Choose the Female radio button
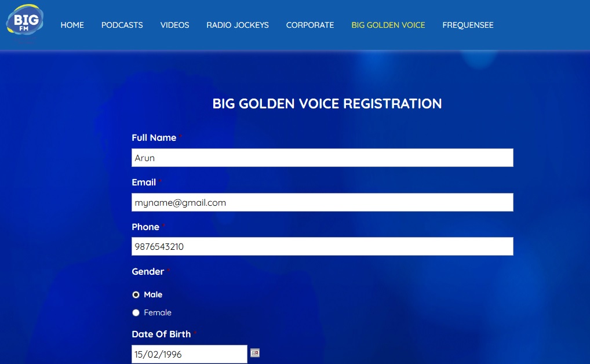Image resolution: width=590 pixels, height=364 pixels. click(x=136, y=312)
